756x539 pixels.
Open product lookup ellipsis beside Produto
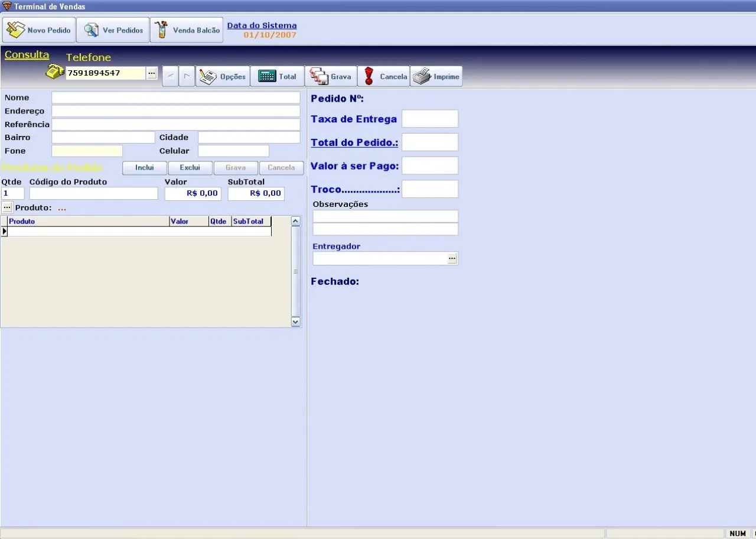(7, 207)
